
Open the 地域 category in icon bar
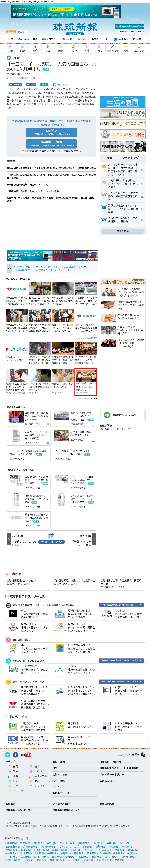click(86, 48)
